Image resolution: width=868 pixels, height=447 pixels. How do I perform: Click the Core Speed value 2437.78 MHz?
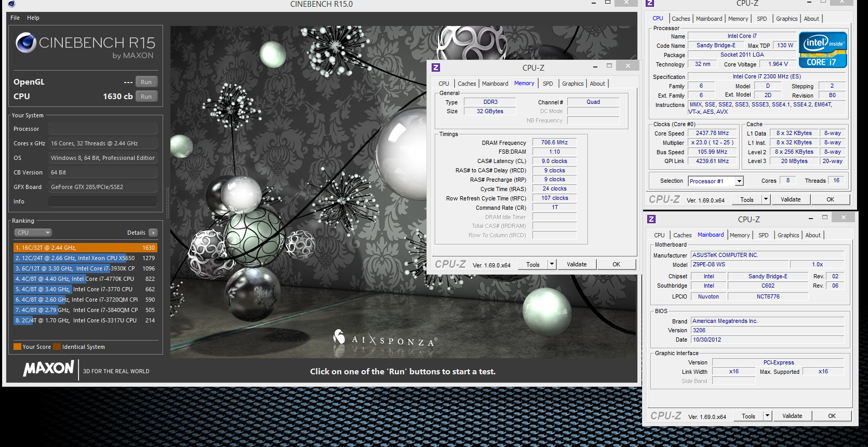click(713, 133)
